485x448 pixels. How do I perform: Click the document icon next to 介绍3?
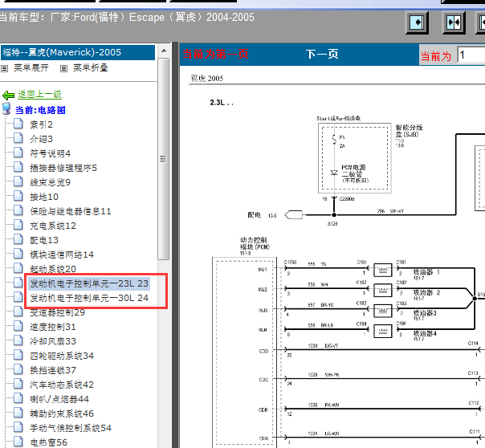(18, 138)
